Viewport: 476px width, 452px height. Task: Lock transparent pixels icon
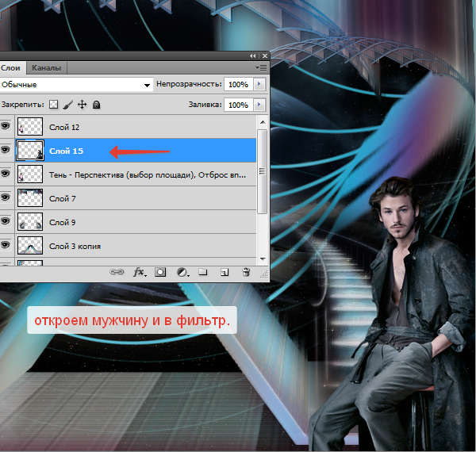pyautogui.click(x=53, y=105)
